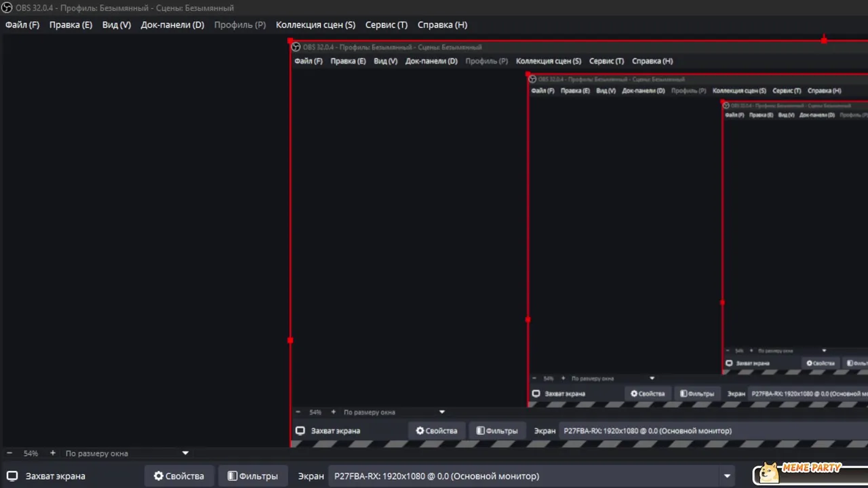Click Свойства in the largest nested preview

tap(437, 430)
